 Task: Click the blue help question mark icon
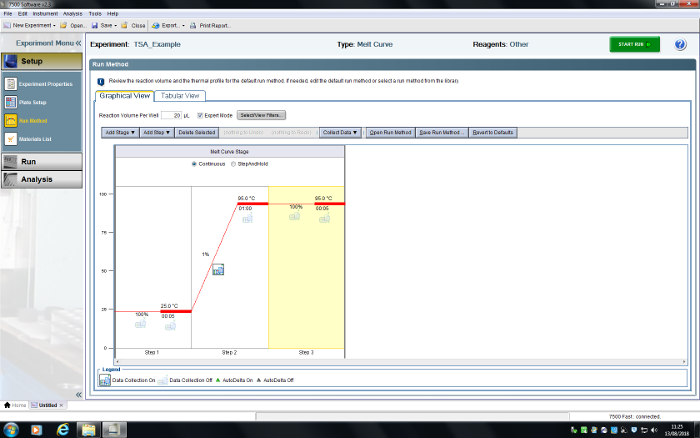click(x=680, y=45)
